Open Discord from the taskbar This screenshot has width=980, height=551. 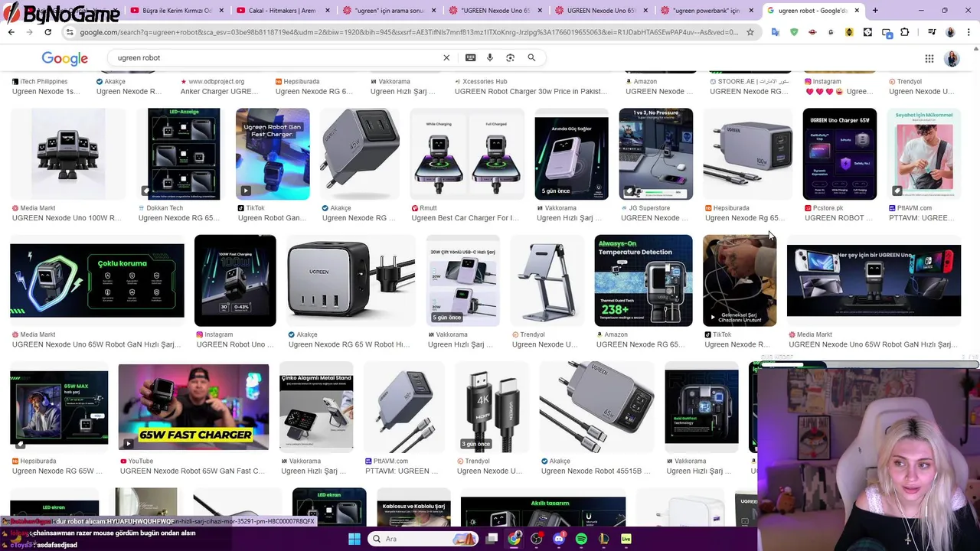point(559,539)
